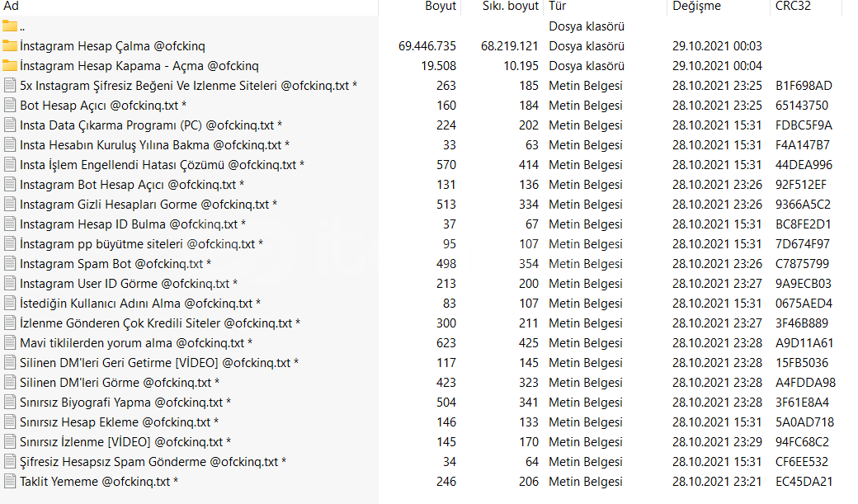Select Şifresiz Hesapsız Spam Gönderme file
The width and height of the screenshot is (858, 504).
tap(153, 462)
